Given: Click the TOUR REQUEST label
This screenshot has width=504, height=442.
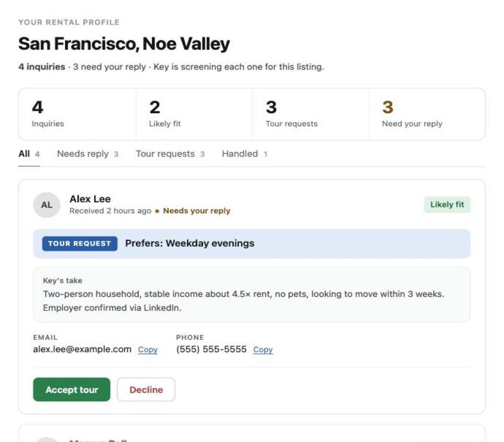Looking at the screenshot, I should click(x=79, y=244).
